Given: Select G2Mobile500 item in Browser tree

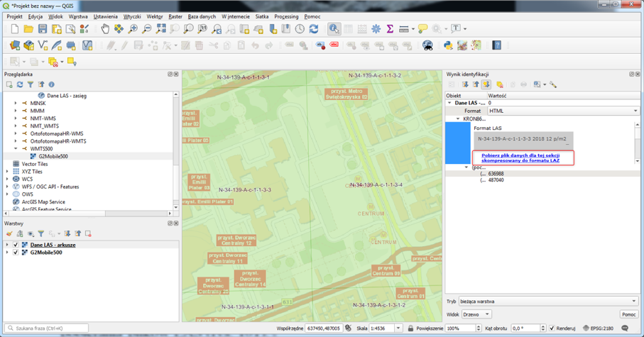Looking at the screenshot, I should [53, 156].
